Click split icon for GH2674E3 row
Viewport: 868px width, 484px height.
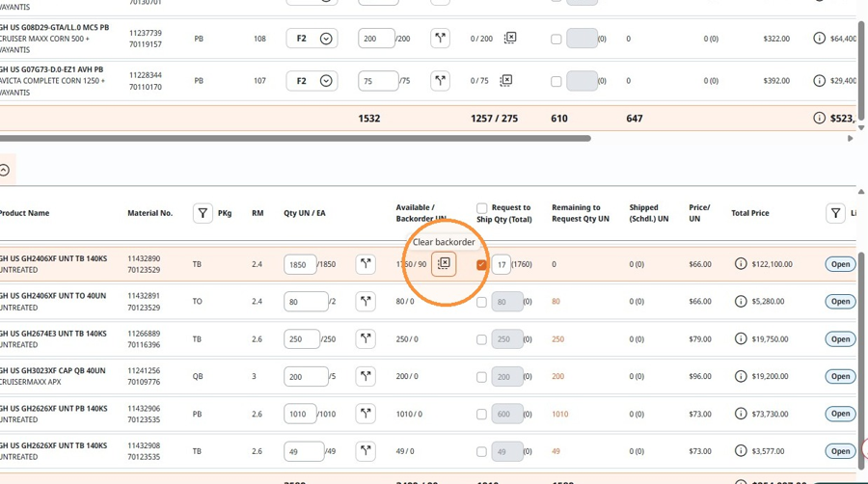tap(366, 339)
